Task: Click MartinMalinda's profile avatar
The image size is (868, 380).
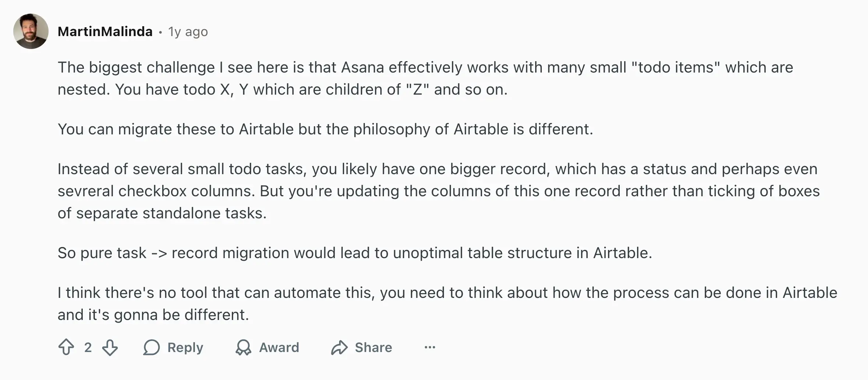Action: click(x=31, y=31)
